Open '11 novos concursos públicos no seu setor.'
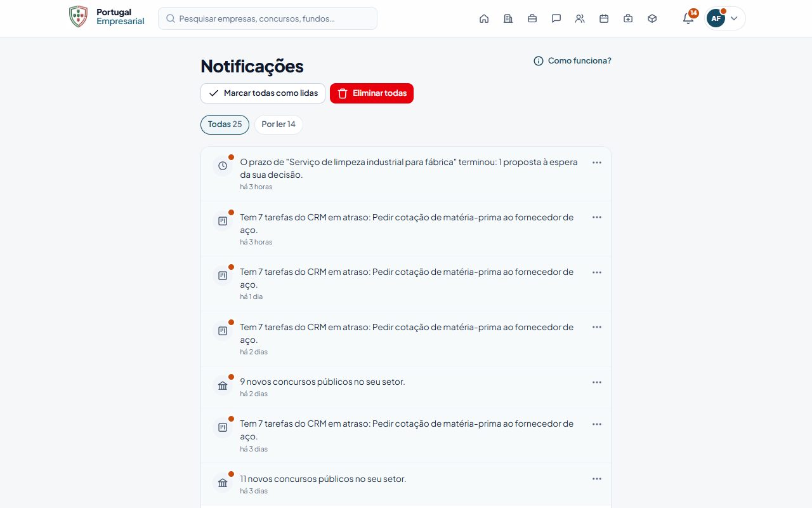This screenshot has height=508, width=812. click(x=406, y=485)
